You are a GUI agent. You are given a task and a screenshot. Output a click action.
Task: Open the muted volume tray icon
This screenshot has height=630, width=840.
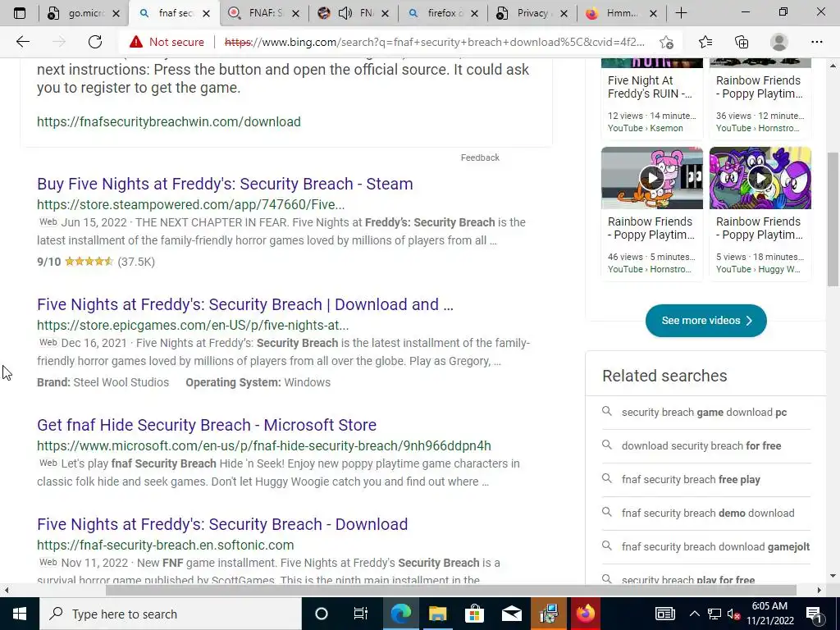click(733, 614)
